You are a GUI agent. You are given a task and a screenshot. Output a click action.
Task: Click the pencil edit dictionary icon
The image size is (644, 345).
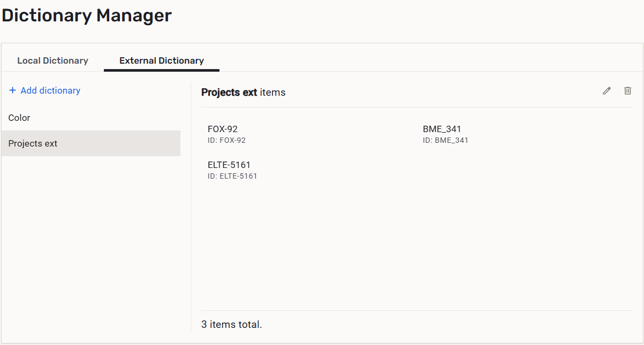pos(607,91)
